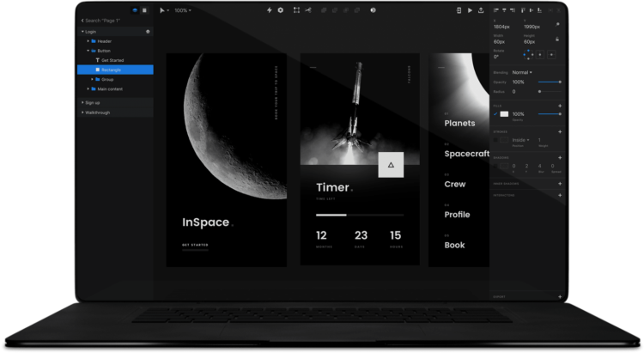Open the 100% zoom dropdown
The image size is (644, 353).
point(183,10)
